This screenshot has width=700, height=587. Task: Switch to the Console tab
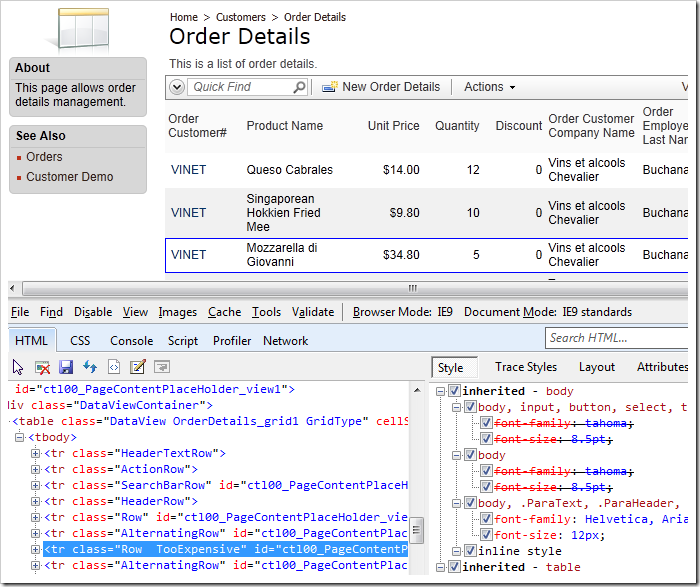tap(132, 341)
